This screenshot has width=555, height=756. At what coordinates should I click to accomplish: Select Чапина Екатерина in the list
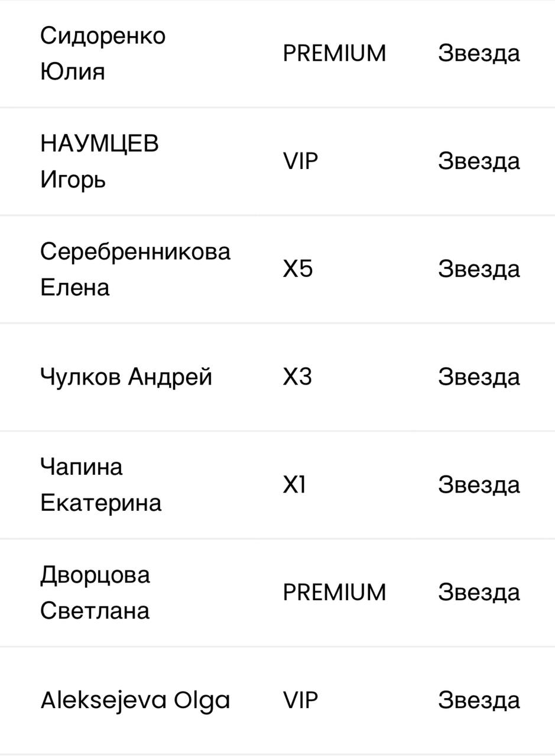point(100,484)
